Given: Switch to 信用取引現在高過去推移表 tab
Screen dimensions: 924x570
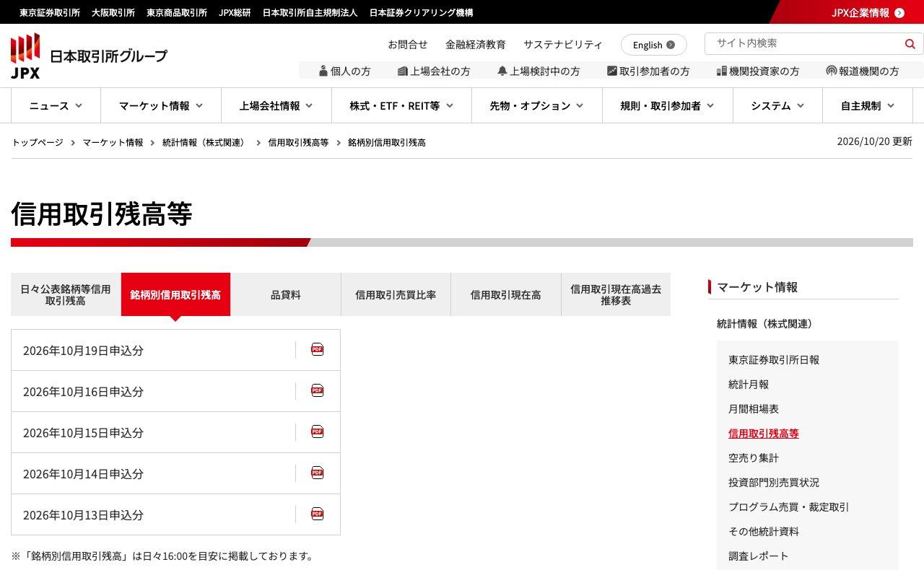Looking at the screenshot, I should 616,294.
